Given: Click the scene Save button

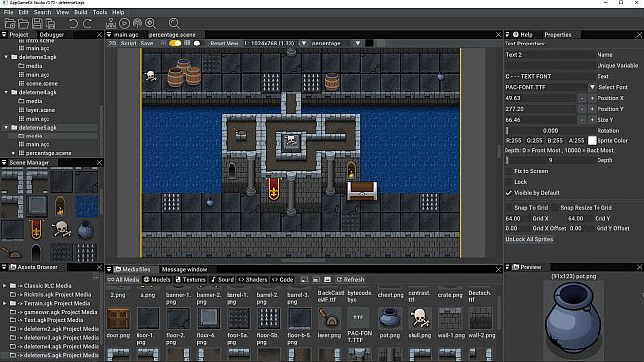Looking at the screenshot, I should tap(147, 44).
